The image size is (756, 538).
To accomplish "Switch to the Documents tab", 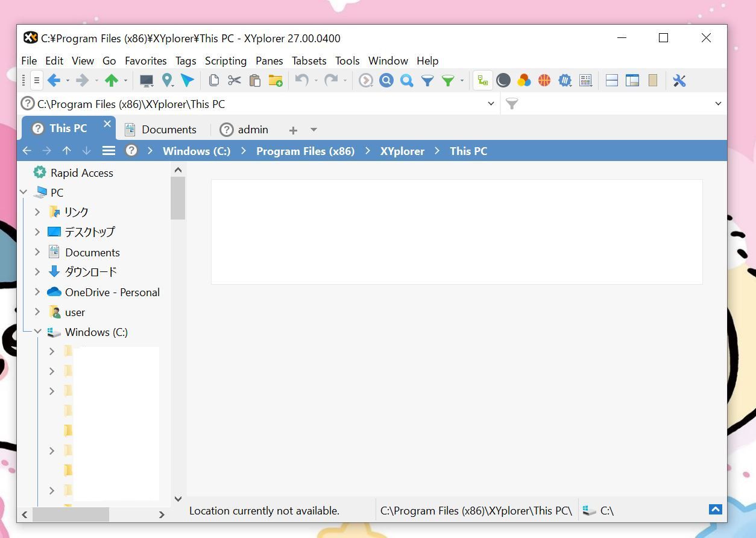I will coord(160,129).
